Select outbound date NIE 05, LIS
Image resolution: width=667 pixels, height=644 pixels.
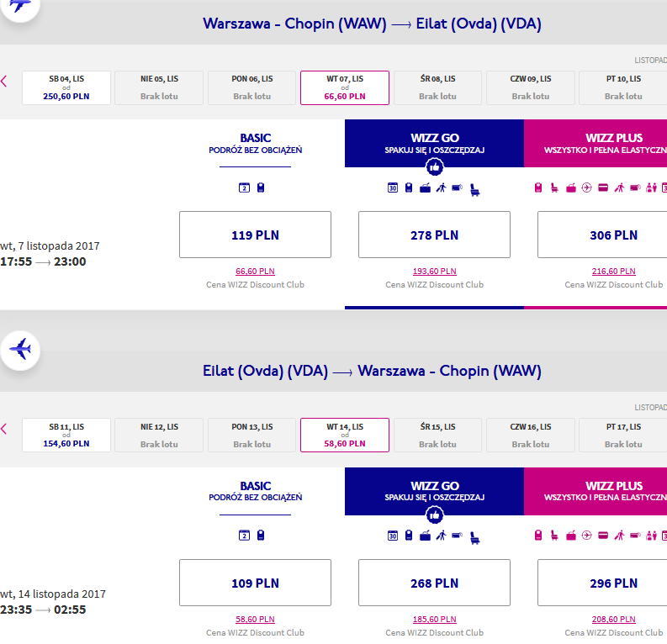pyautogui.click(x=159, y=87)
